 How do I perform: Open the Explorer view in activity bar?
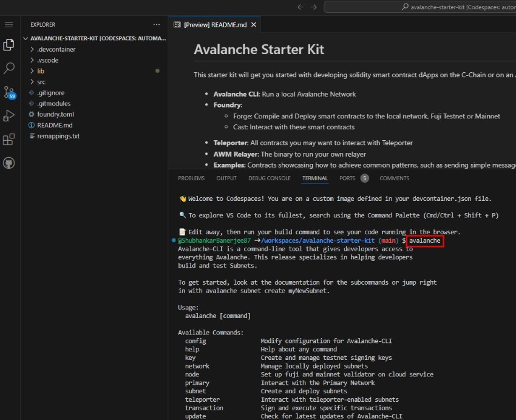point(9,45)
